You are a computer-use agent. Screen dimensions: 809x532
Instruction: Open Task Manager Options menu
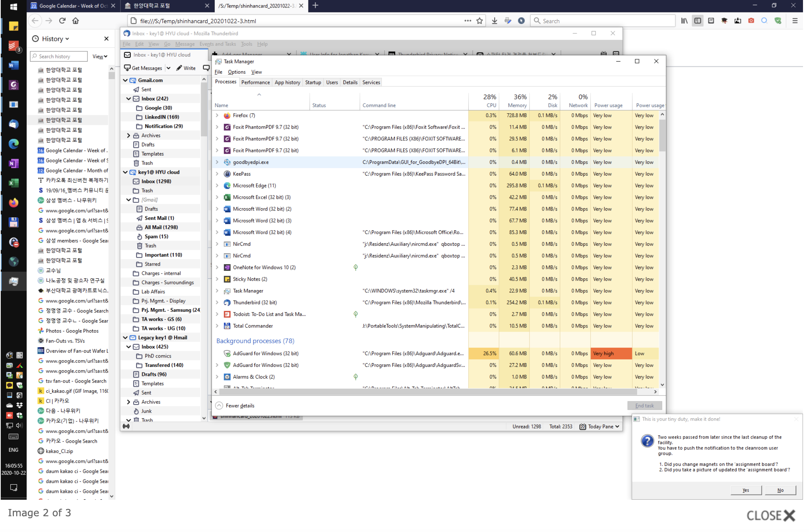[236, 72]
